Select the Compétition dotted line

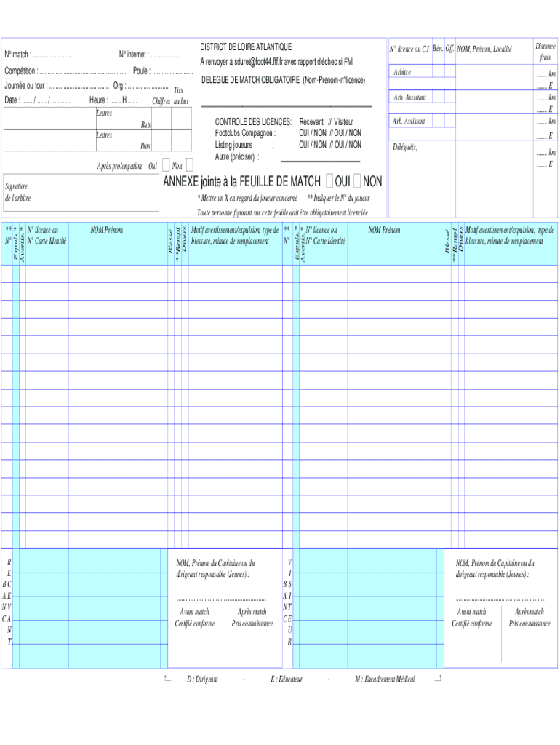click(83, 71)
